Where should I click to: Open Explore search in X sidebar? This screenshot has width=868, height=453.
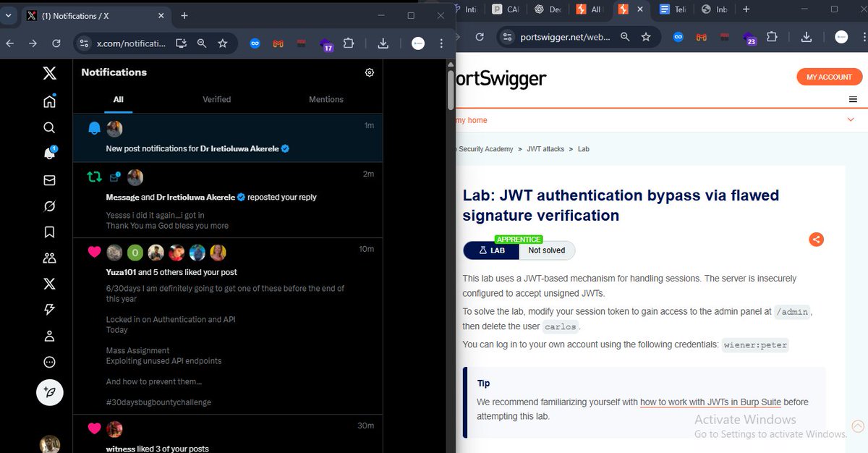click(x=48, y=127)
